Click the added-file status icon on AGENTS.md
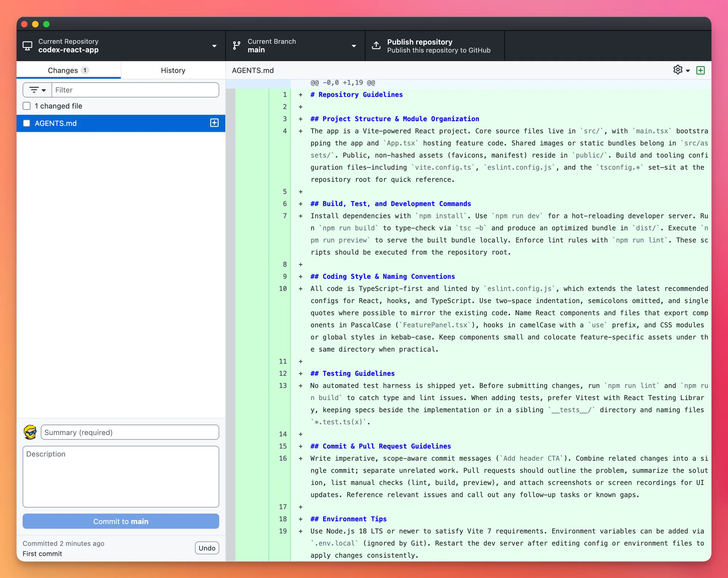 [x=214, y=123]
